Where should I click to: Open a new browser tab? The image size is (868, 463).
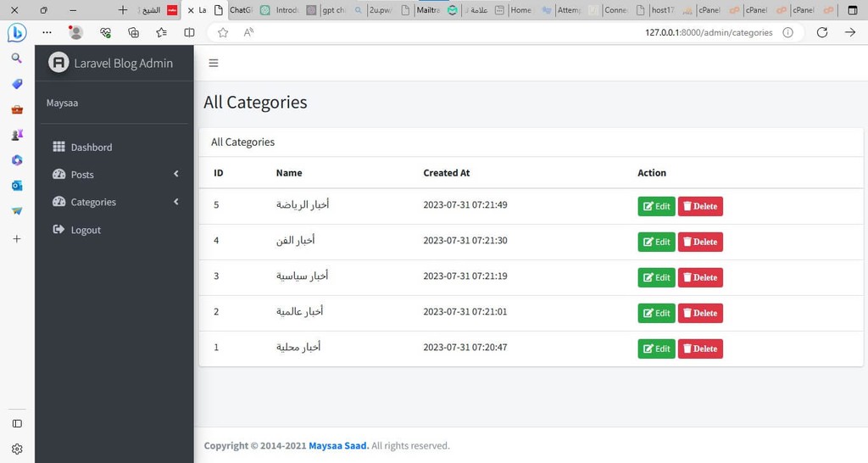(123, 10)
